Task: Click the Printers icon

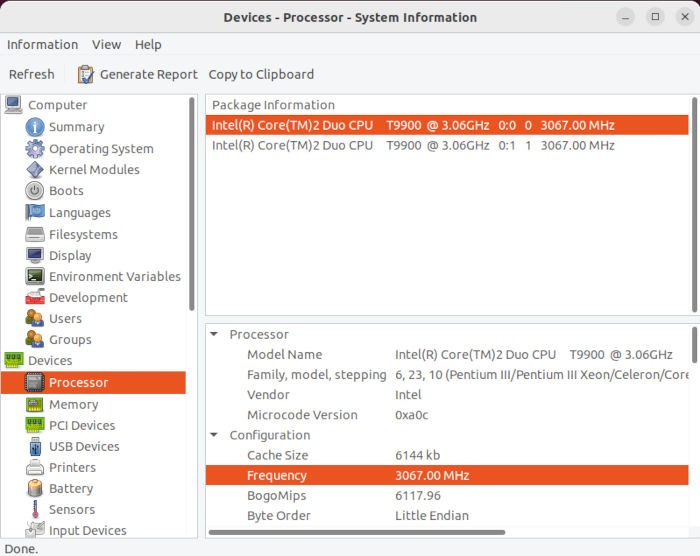Action: [35, 468]
